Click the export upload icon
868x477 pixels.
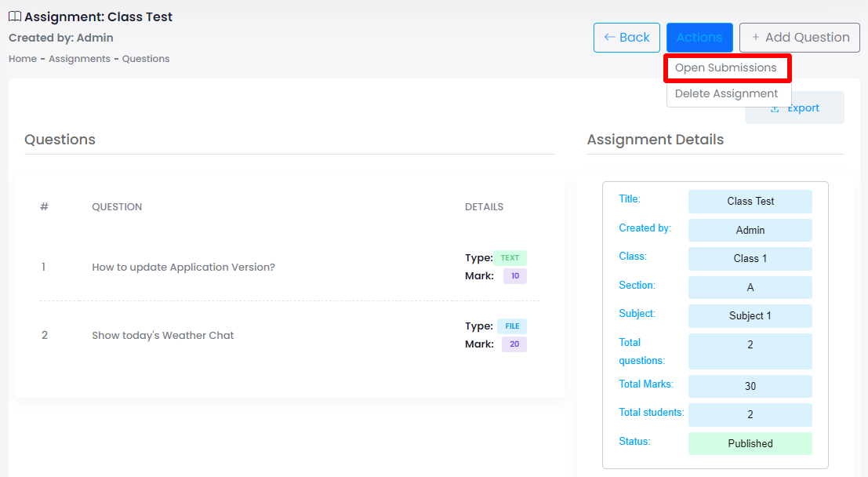775,108
